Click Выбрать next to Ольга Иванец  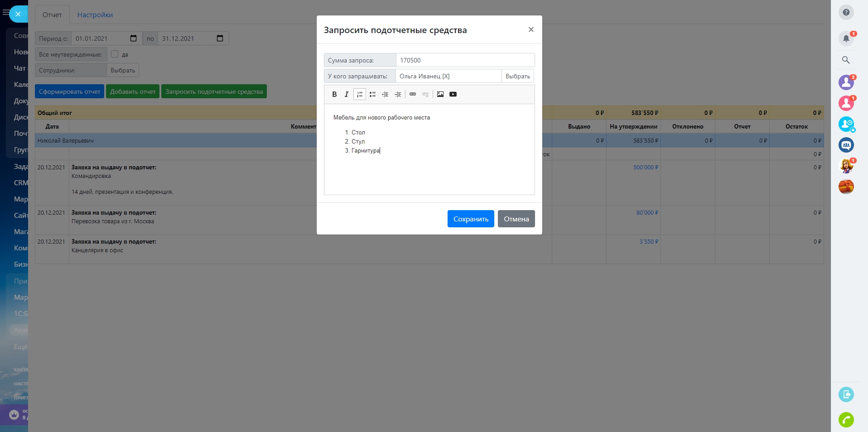[x=518, y=76]
